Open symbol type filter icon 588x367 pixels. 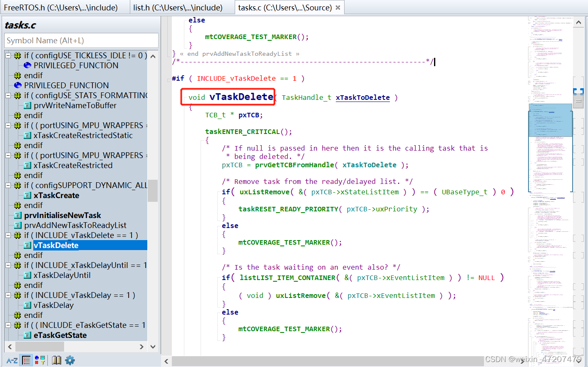[x=40, y=360]
